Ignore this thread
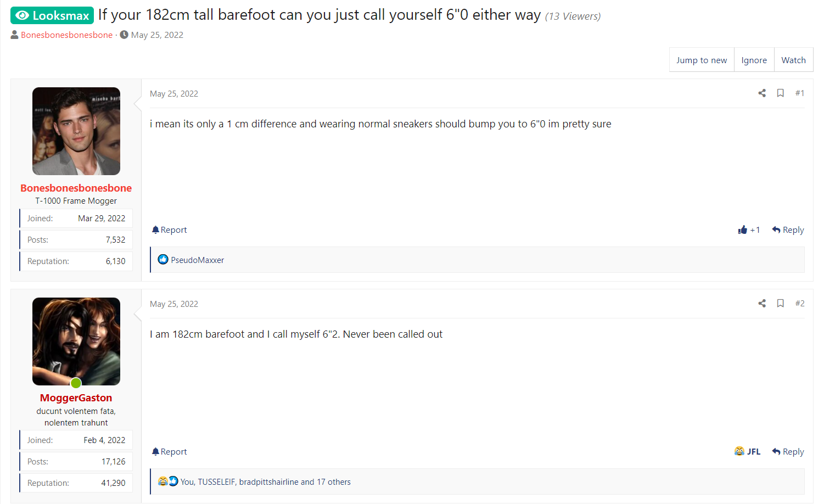 pyautogui.click(x=754, y=60)
